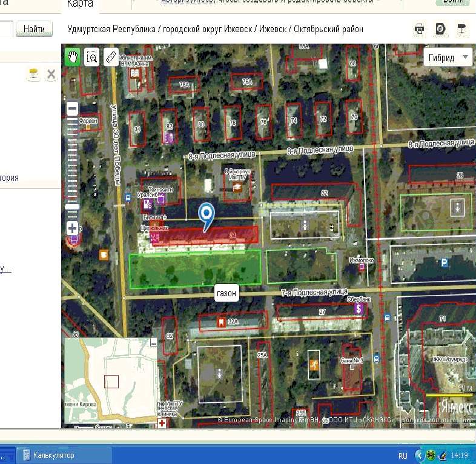This screenshot has width=476, height=464.
Task: Select the red highlighted building 34
Action: [x=204, y=236]
